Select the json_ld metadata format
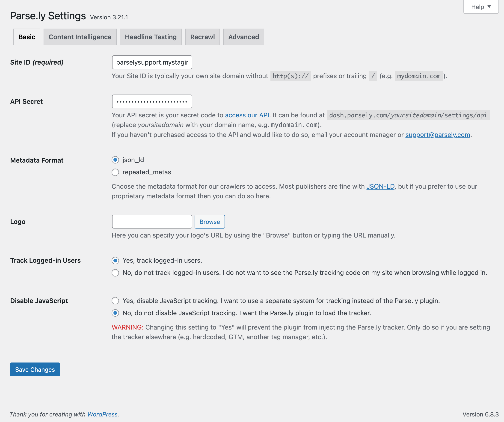Viewport: 504px width, 422px height. point(115,160)
